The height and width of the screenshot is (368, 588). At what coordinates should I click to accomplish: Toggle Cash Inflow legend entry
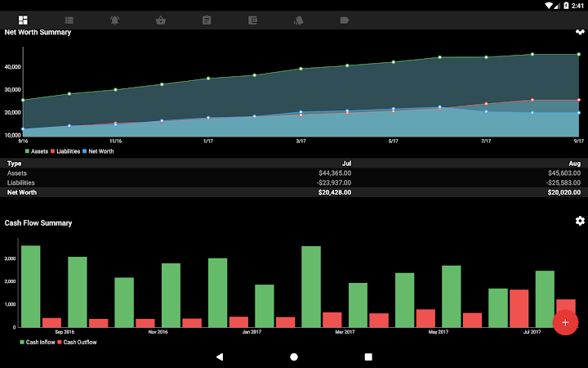pyautogui.click(x=38, y=342)
